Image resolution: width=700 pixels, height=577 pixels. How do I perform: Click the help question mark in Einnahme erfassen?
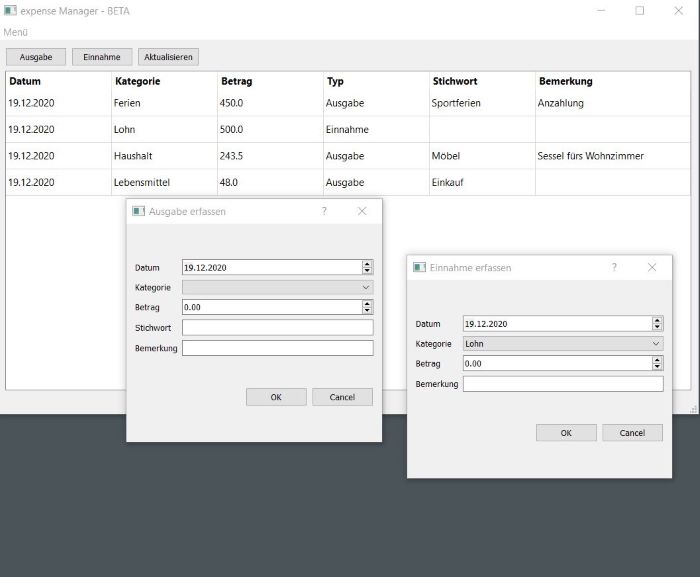click(614, 267)
